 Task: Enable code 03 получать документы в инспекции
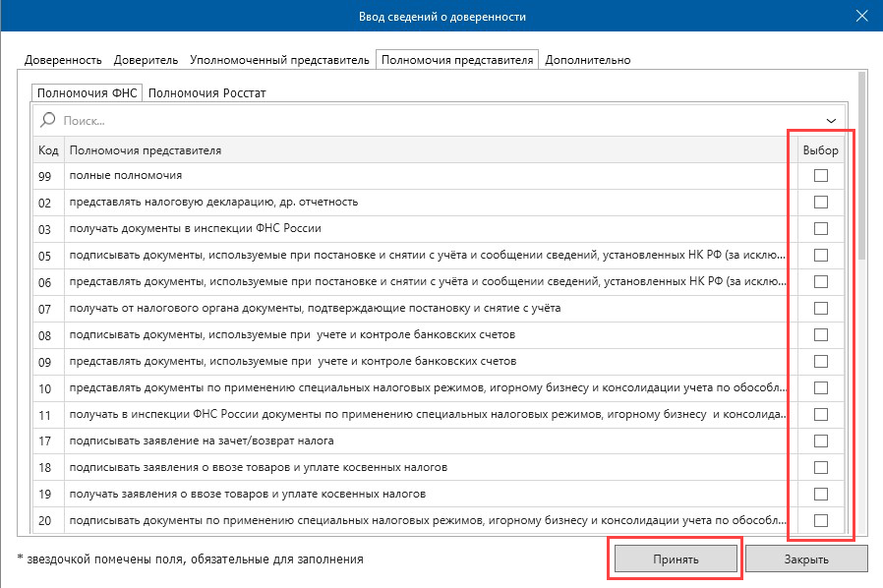pos(820,229)
